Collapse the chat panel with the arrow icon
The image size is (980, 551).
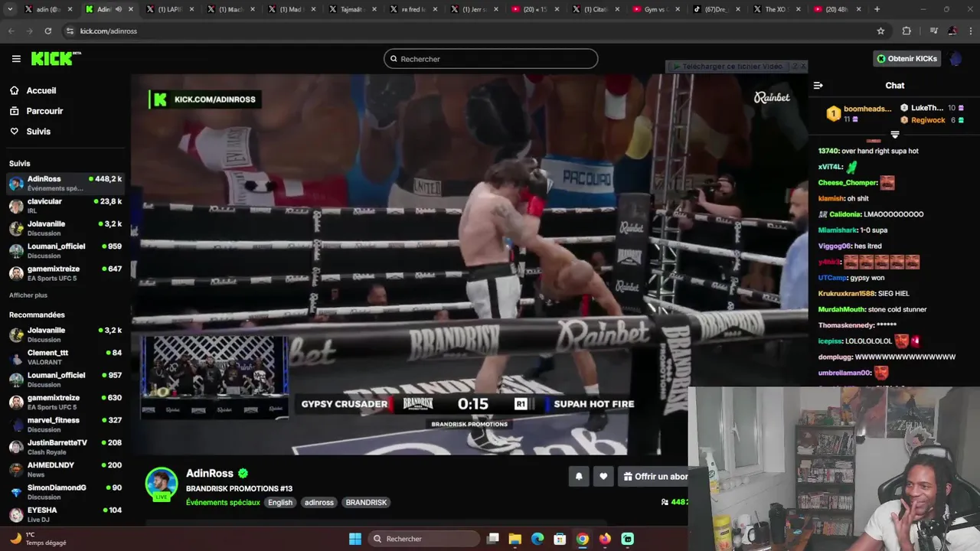coord(818,86)
